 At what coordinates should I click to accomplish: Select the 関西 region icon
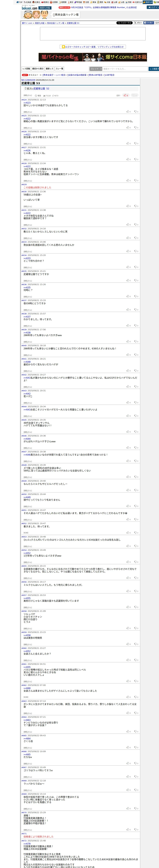coord(100,2)
